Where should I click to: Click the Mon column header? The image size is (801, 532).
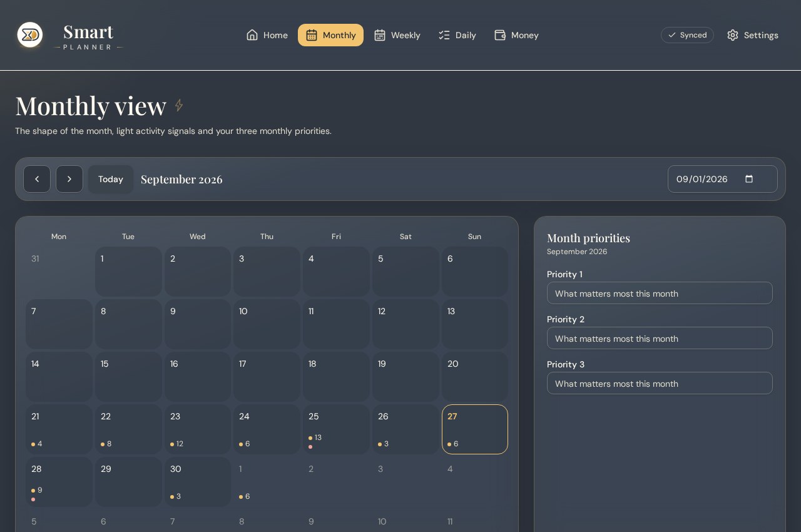click(59, 237)
